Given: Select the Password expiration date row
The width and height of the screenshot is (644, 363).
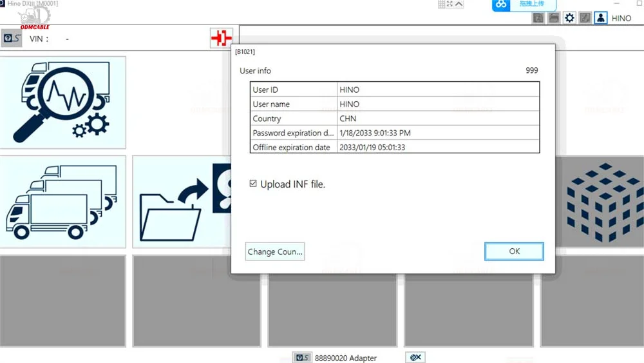Looking at the screenshot, I should [x=394, y=133].
